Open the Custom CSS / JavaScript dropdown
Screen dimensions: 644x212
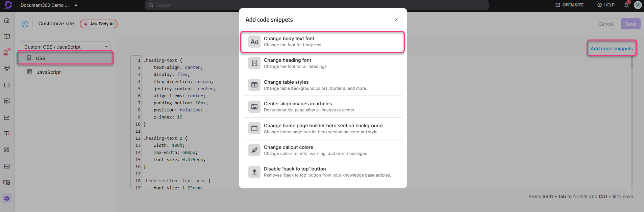(x=65, y=46)
